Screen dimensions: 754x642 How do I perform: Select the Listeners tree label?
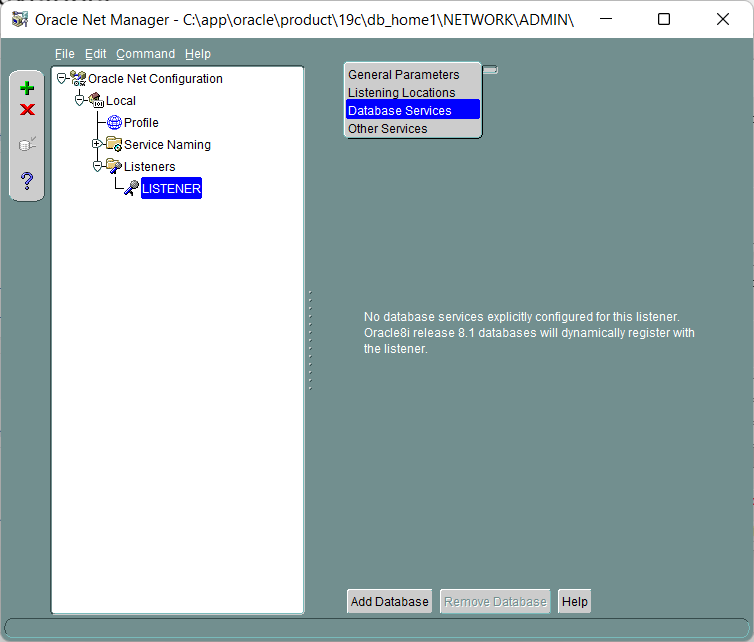tap(150, 166)
